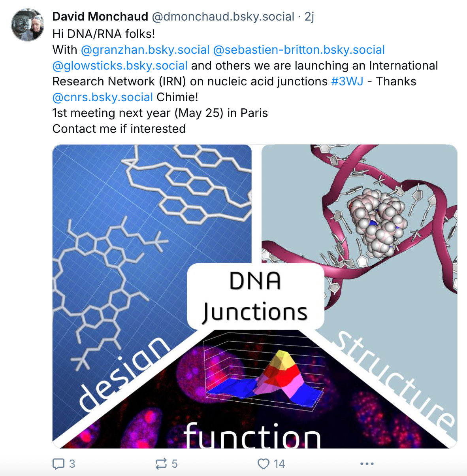Image resolution: width=467 pixels, height=476 pixels.
Task: Open the three-dot more options menu
Action: click(367, 464)
